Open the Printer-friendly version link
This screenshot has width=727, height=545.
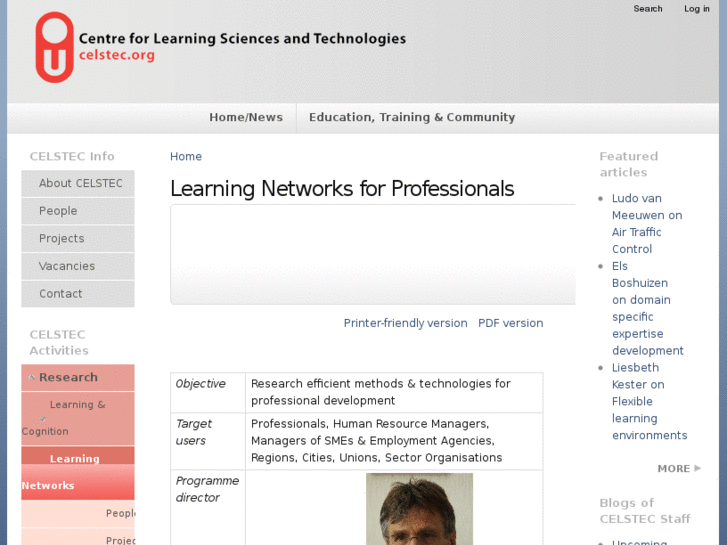point(405,323)
